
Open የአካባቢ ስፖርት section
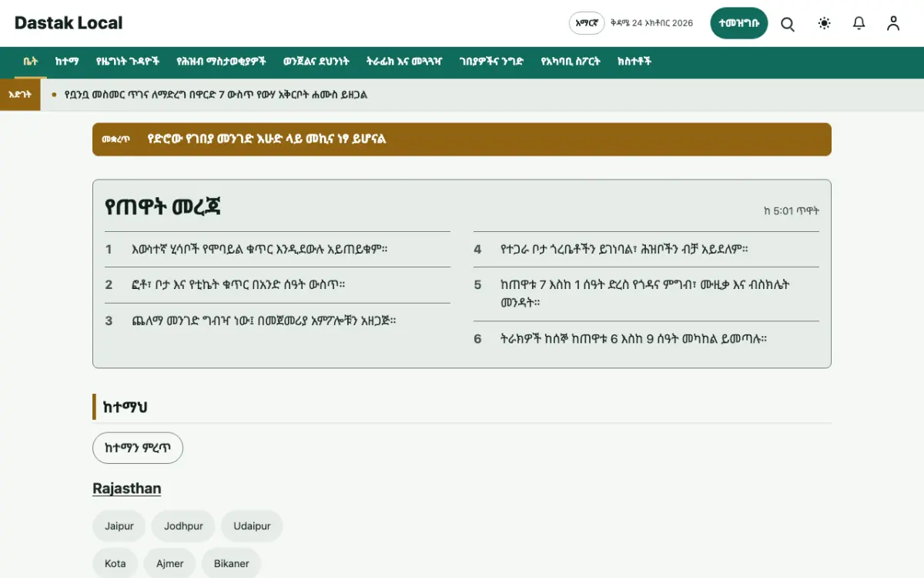[571, 62]
